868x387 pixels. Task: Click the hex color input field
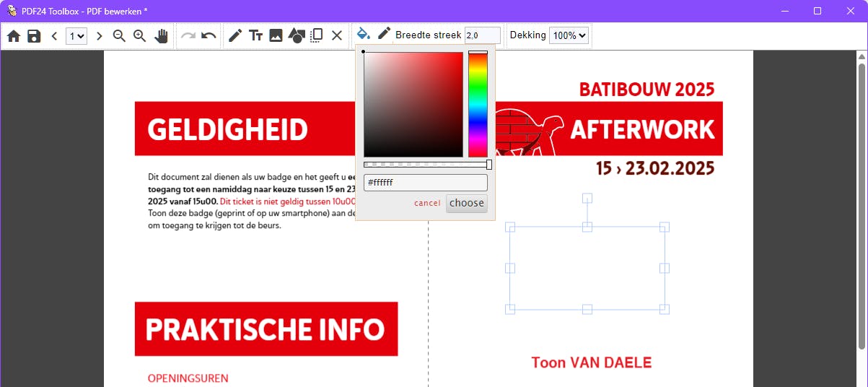tap(426, 183)
